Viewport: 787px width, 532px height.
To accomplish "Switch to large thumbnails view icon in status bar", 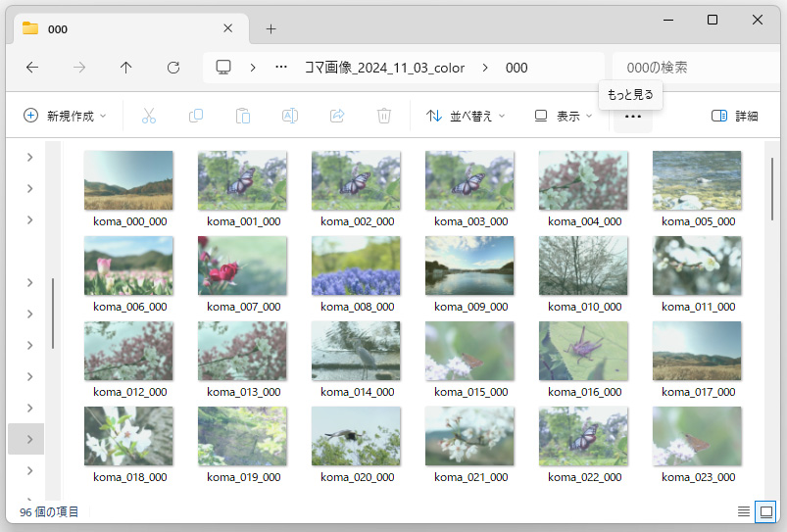I will pos(765,511).
